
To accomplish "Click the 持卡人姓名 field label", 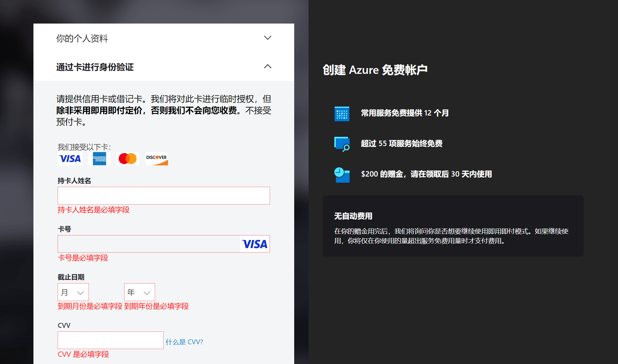I will pos(74,181).
